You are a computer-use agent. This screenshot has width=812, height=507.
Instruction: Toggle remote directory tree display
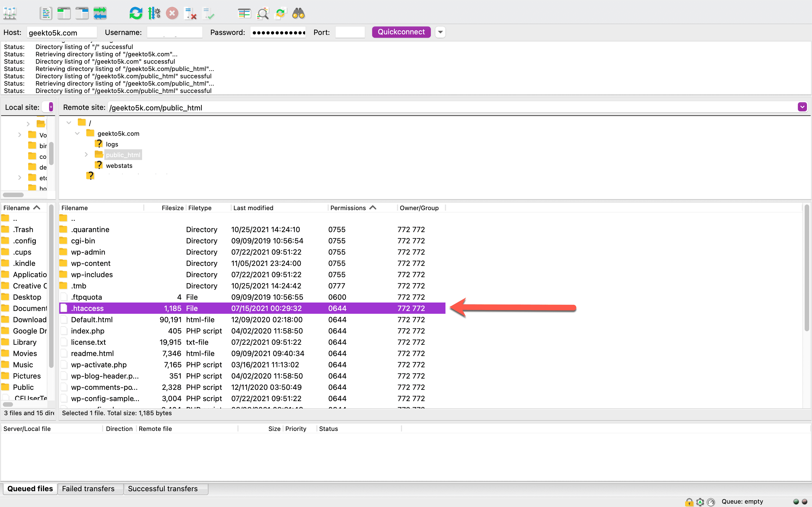[x=82, y=14]
